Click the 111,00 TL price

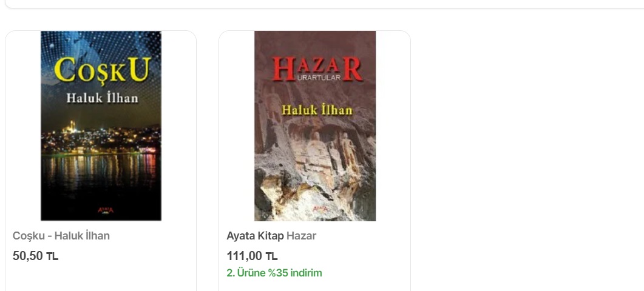coord(252,256)
